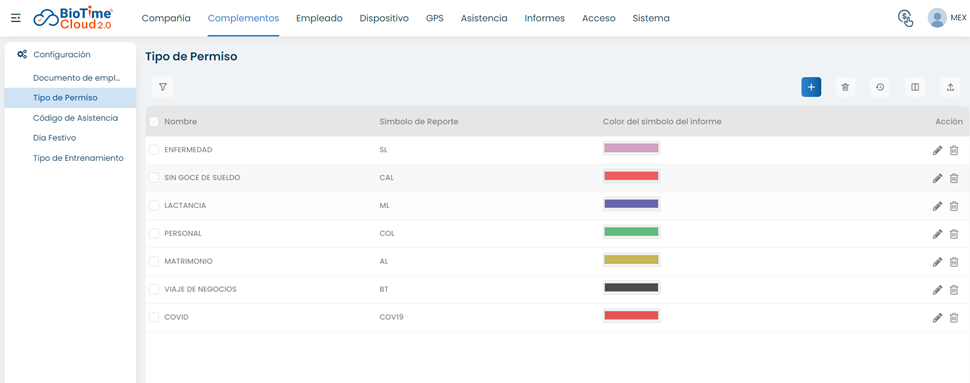Click the blue add new permit type button

pyautogui.click(x=811, y=87)
